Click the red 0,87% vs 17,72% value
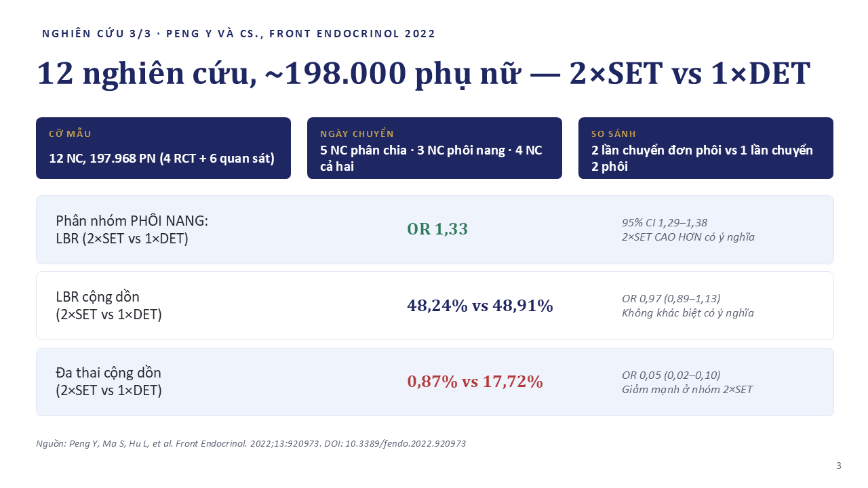The image size is (868, 488). [475, 382]
